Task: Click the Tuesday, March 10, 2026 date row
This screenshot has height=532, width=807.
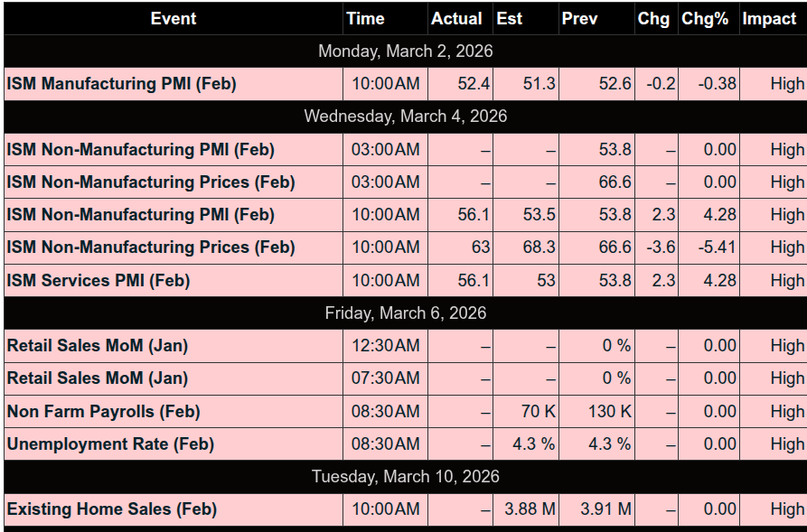Action: click(405, 477)
